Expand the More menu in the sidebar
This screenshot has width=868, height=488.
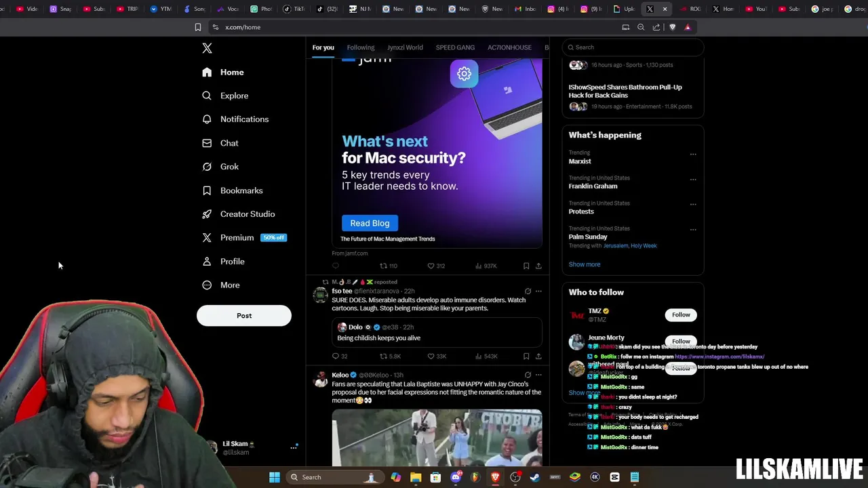(x=220, y=285)
